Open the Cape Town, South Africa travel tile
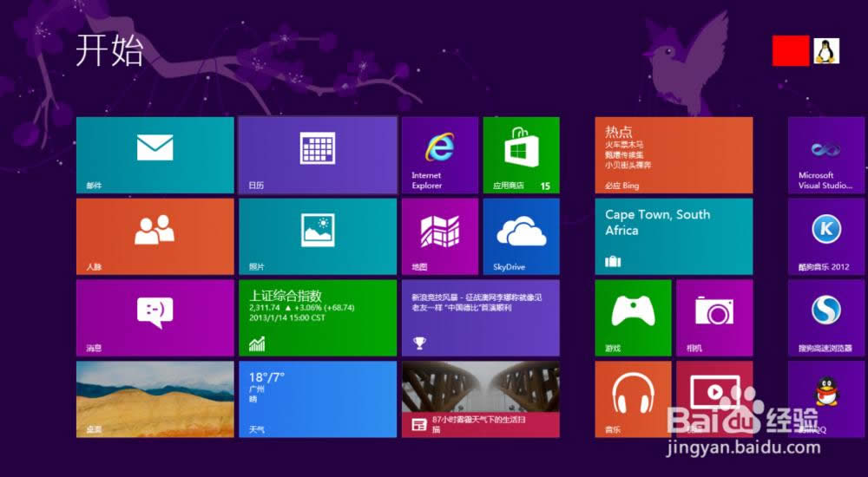Image resolution: width=868 pixels, height=477 pixels. click(x=674, y=236)
